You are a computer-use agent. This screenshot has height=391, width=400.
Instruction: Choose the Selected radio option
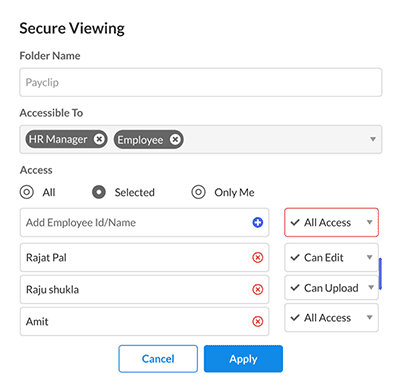99,192
